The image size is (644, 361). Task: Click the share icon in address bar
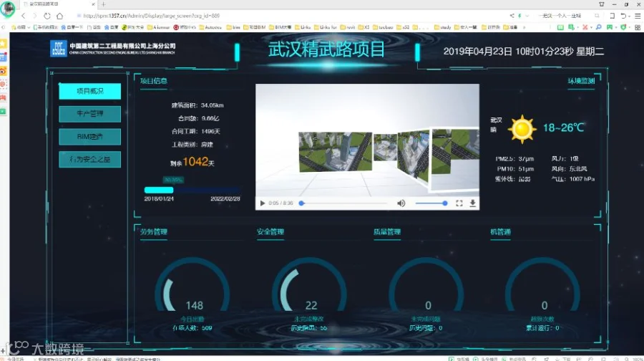(512, 16)
